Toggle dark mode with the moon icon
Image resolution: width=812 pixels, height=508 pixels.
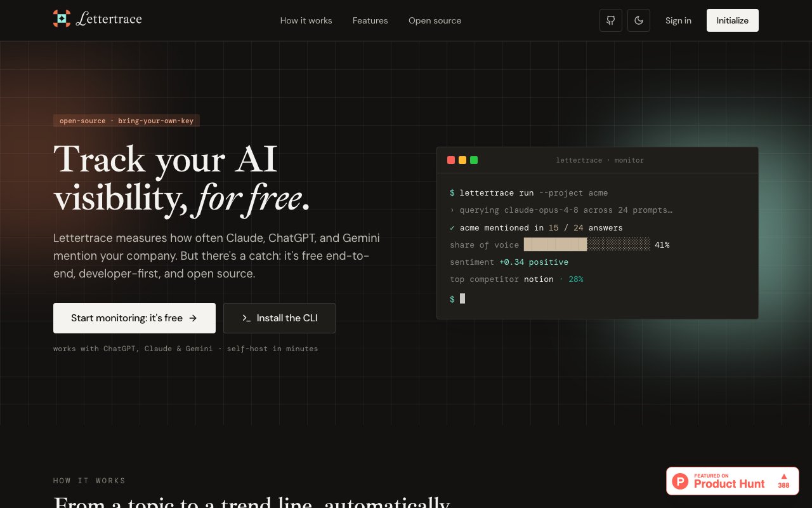click(639, 20)
